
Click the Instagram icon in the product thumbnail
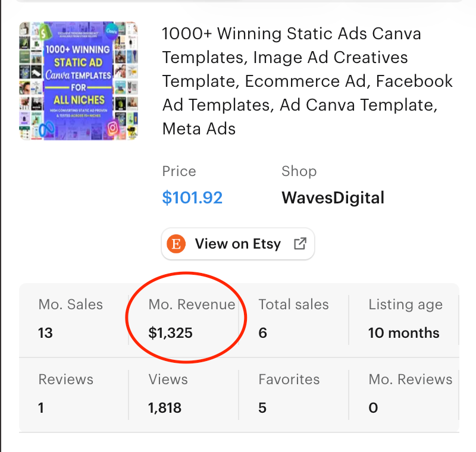coord(111,126)
